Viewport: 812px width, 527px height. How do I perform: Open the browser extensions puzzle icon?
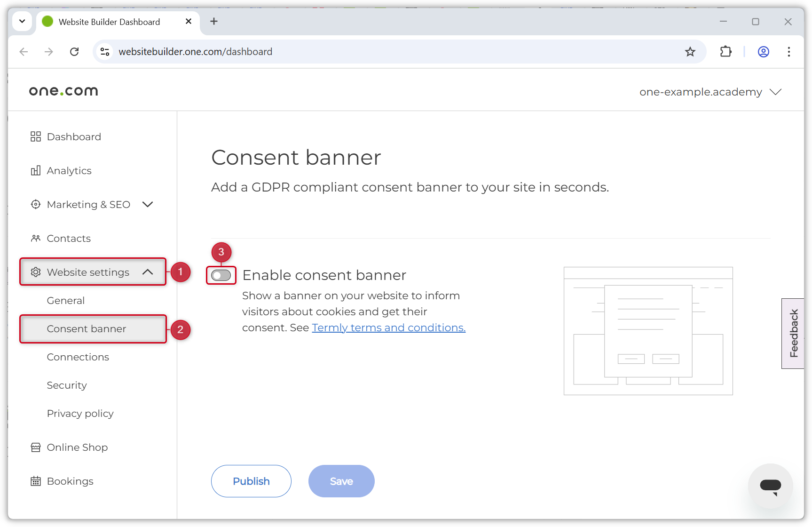click(725, 52)
